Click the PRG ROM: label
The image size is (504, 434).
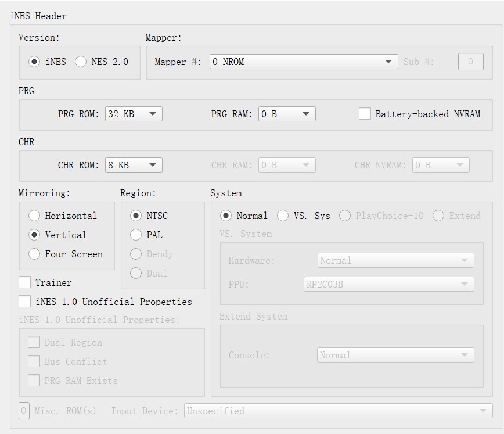pyautogui.click(x=78, y=114)
